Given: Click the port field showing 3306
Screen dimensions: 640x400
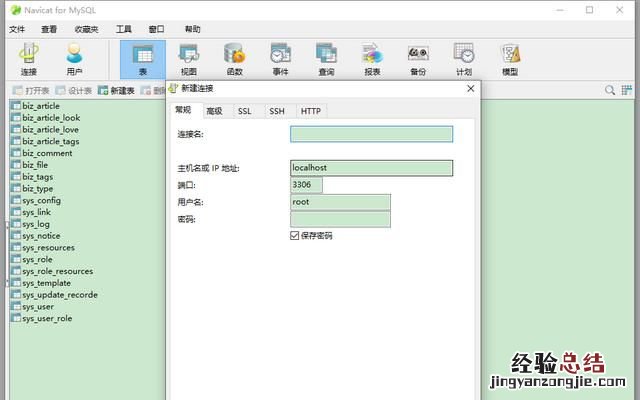Looking at the screenshot, I should [306, 185].
